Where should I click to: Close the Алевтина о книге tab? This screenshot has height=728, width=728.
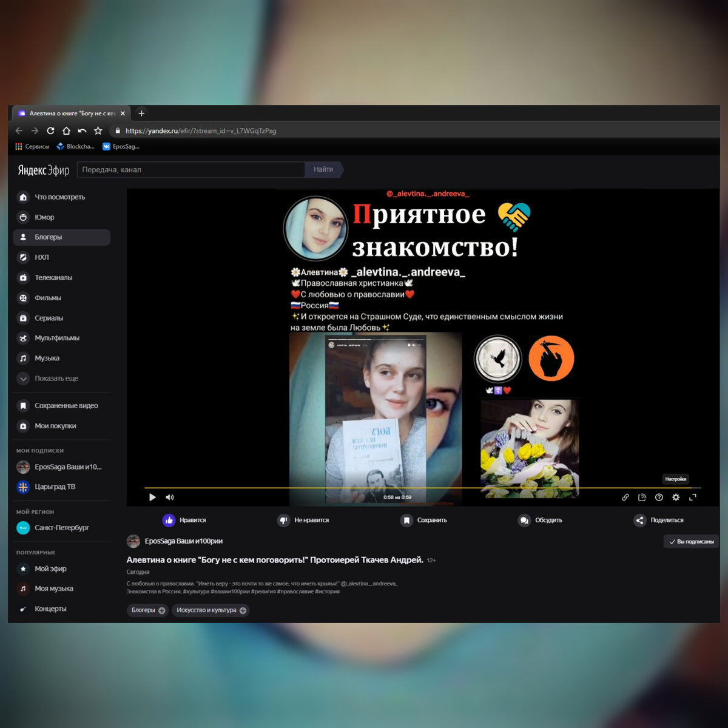pos(123,113)
